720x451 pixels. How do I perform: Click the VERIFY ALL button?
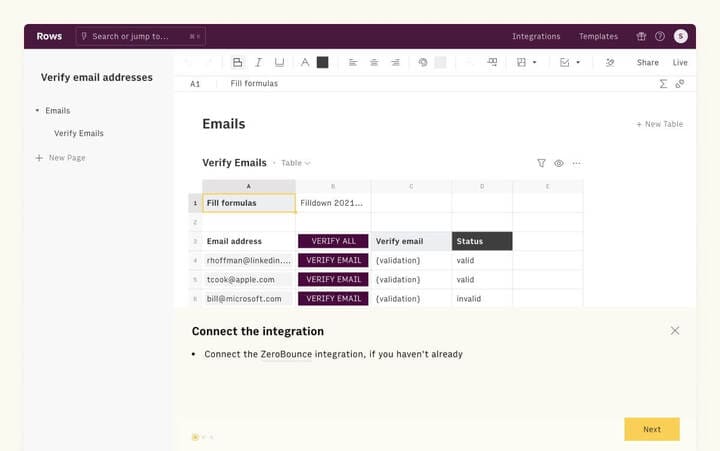333,241
